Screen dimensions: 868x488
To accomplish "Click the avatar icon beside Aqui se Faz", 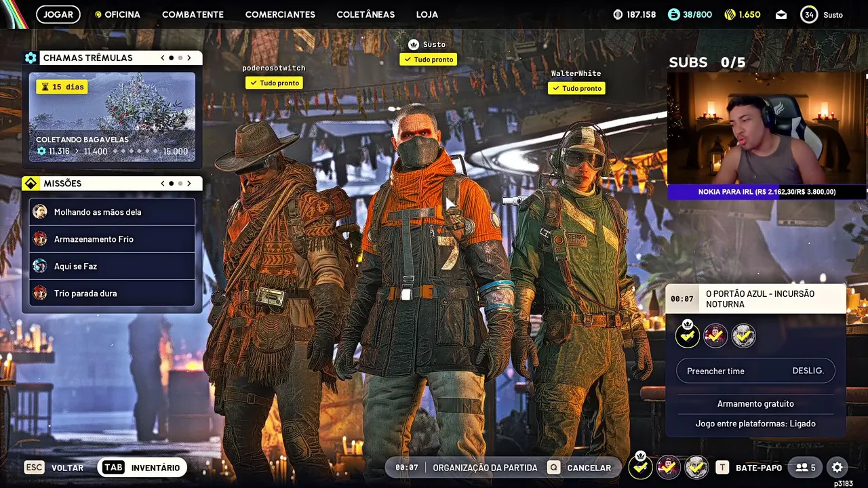I will point(40,266).
